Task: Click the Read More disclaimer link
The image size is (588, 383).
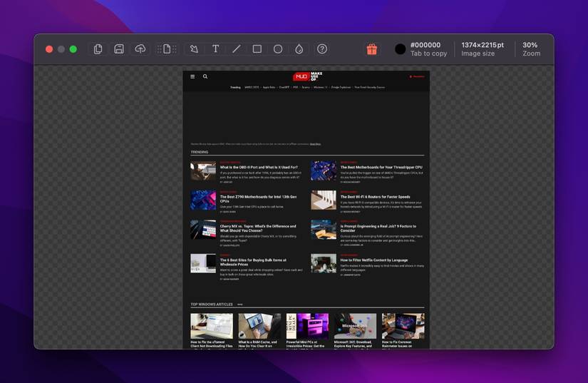Action: pyautogui.click(x=315, y=144)
